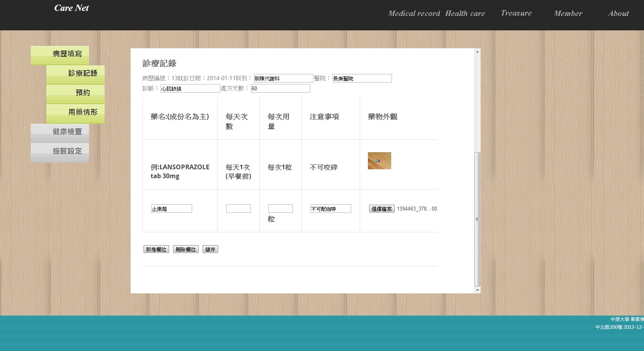Image resolution: width=644 pixels, height=351 pixels.
Task: Open the Member page
Action: [568, 14]
